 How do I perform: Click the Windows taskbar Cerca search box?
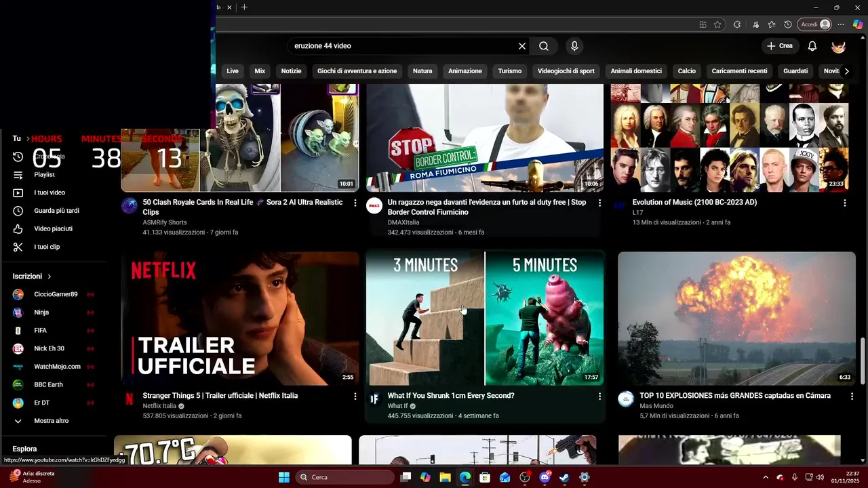tap(344, 477)
